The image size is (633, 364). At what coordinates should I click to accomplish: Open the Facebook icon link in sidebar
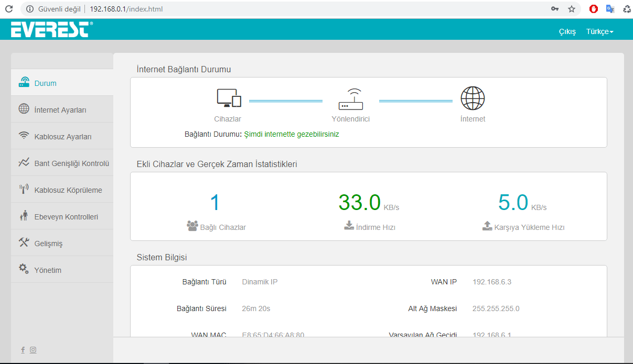coord(23,350)
